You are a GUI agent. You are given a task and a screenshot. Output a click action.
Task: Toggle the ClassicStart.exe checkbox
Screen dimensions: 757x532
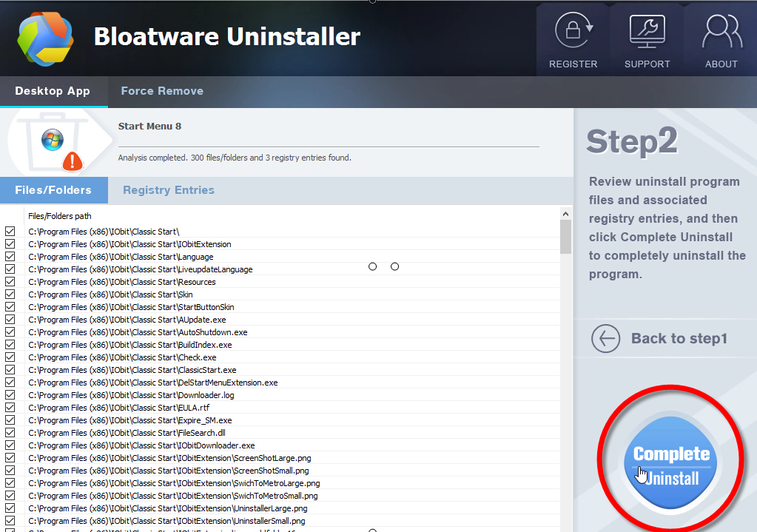coord(10,369)
